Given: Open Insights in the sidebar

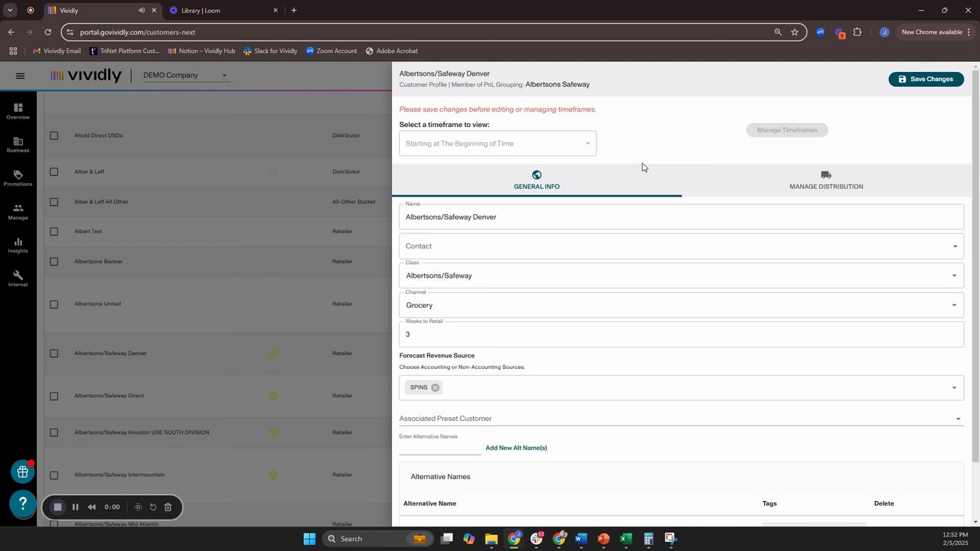Looking at the screenshot, I should [18, 245].
